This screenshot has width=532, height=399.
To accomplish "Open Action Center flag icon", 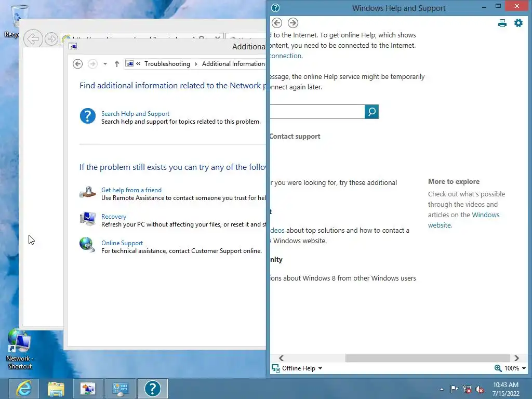I will [454, 389].
